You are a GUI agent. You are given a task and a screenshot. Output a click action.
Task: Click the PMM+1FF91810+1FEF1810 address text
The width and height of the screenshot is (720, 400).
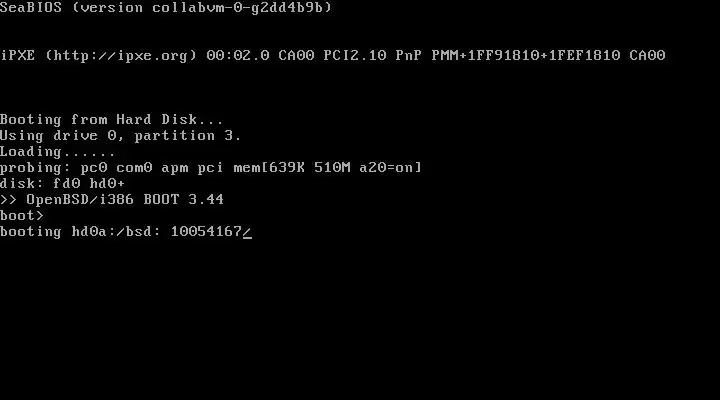click(x=526, y=56)
